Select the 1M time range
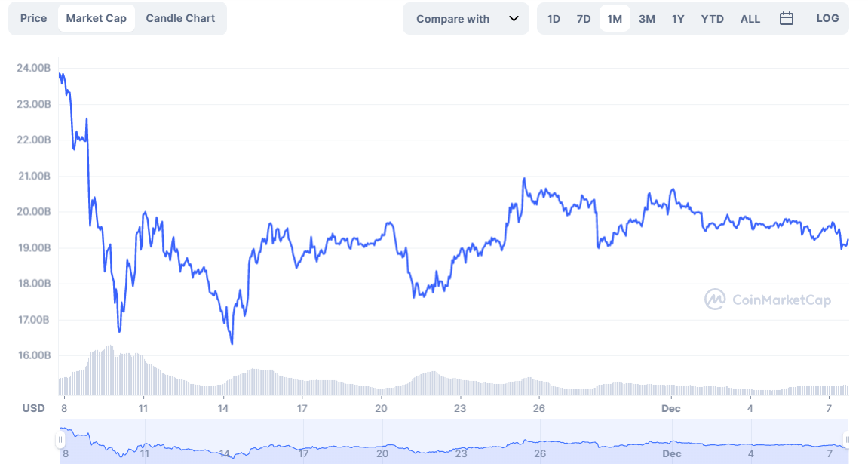Viewport: 868px width, 470px height. point(615,19)
